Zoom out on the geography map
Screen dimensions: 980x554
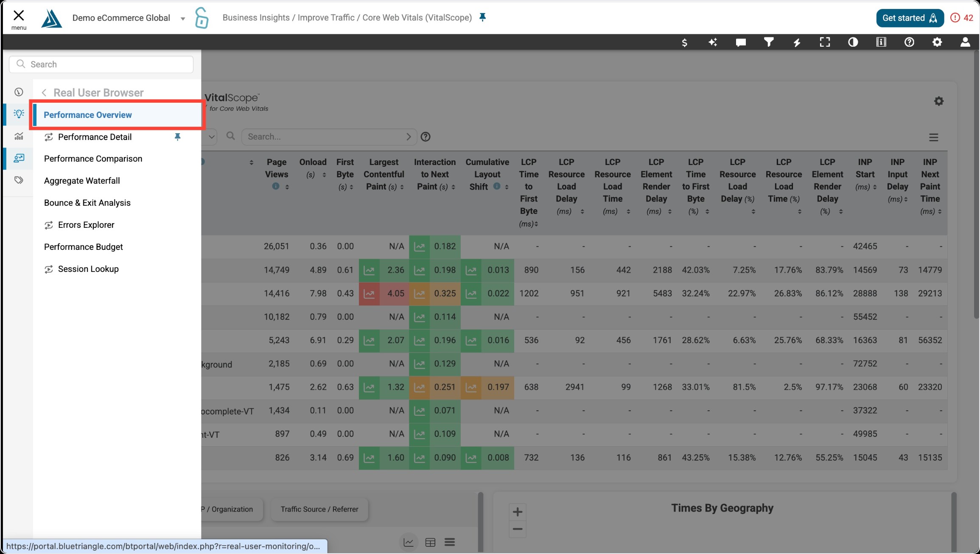518,529
